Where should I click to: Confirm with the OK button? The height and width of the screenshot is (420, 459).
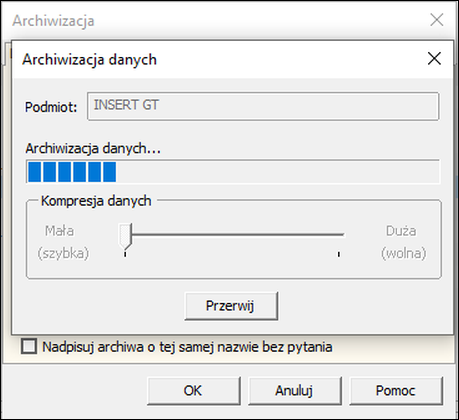click(194, 391)
